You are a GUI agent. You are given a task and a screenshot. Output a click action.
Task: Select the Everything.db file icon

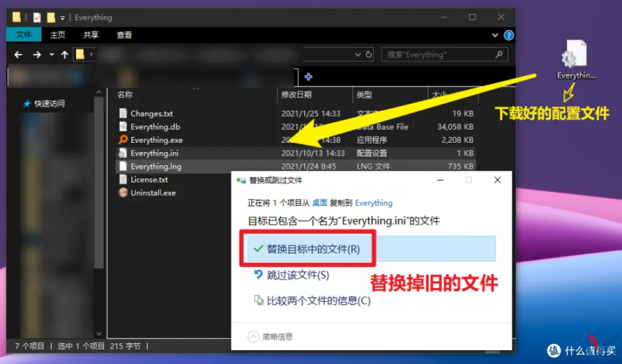123,127
